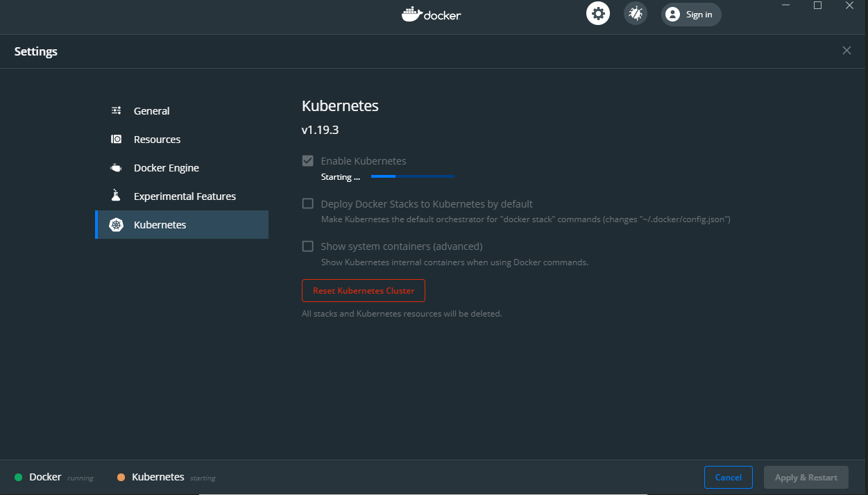The width and height of the screenshot is (868, 495).
Task: Click the green Docker running status dot
Action: [x=18, y=478]
